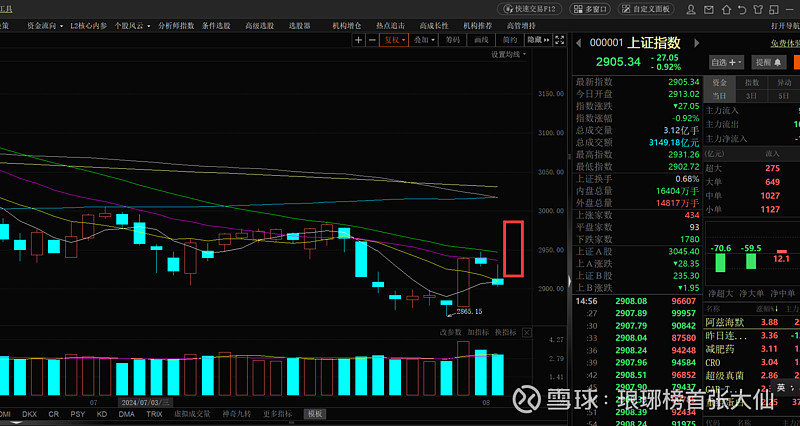This screenshot has height=426, width=800.
Task: Open 机构推荐 menu item
Action: 478,26
